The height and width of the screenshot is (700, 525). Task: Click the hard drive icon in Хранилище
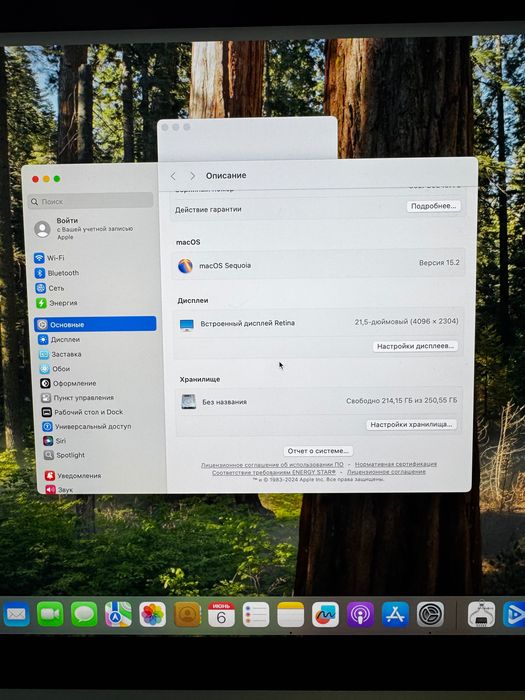click(x=188, y=401)
